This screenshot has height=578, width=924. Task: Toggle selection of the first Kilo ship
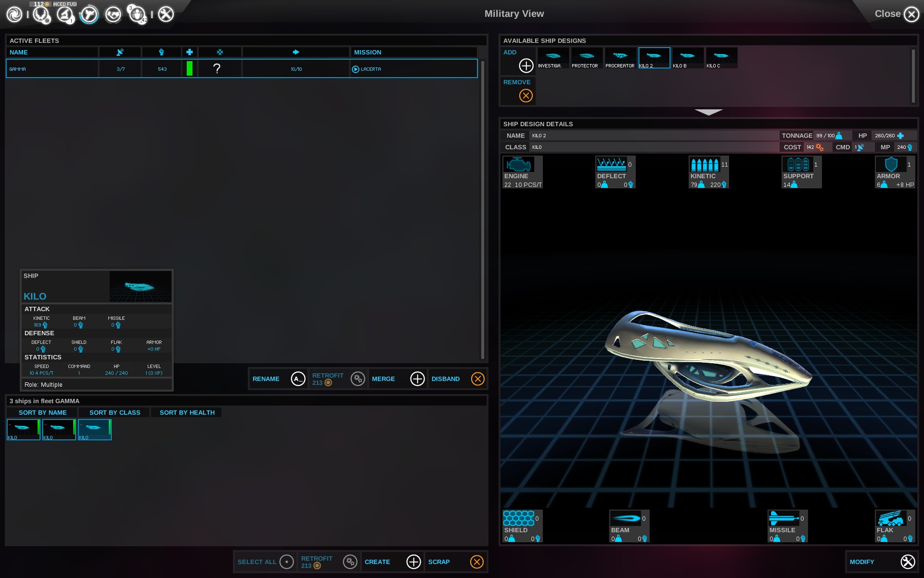(23, 429)
